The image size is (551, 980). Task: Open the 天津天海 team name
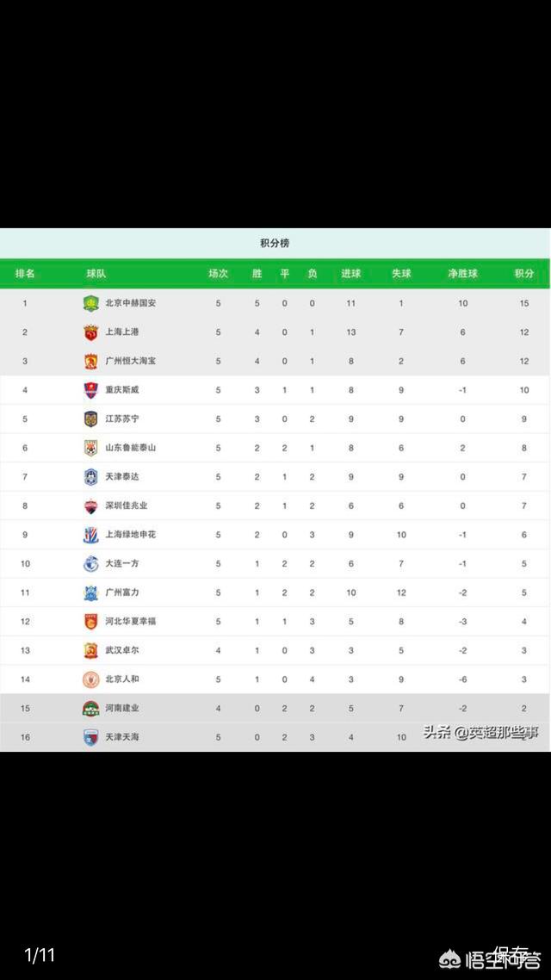point(121,737)
